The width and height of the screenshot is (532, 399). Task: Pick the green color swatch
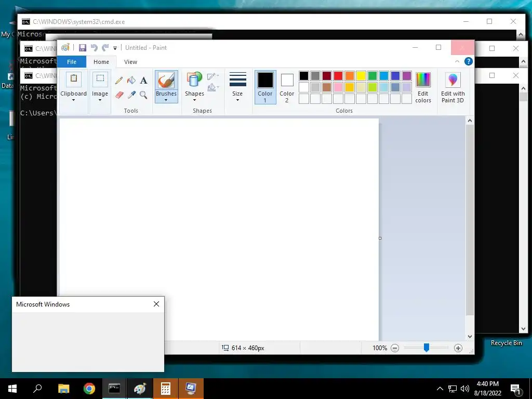pos(372,76)
